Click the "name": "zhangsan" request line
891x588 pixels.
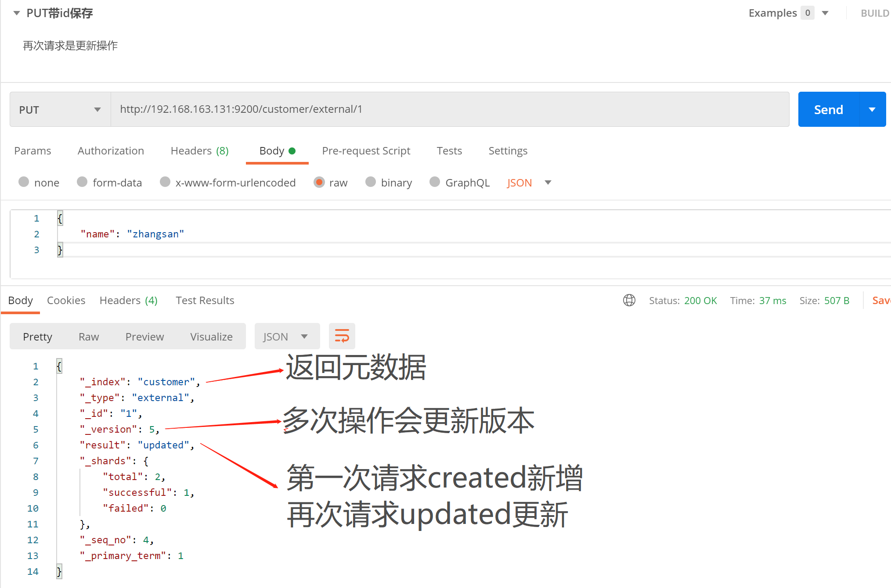pos(132,234)
